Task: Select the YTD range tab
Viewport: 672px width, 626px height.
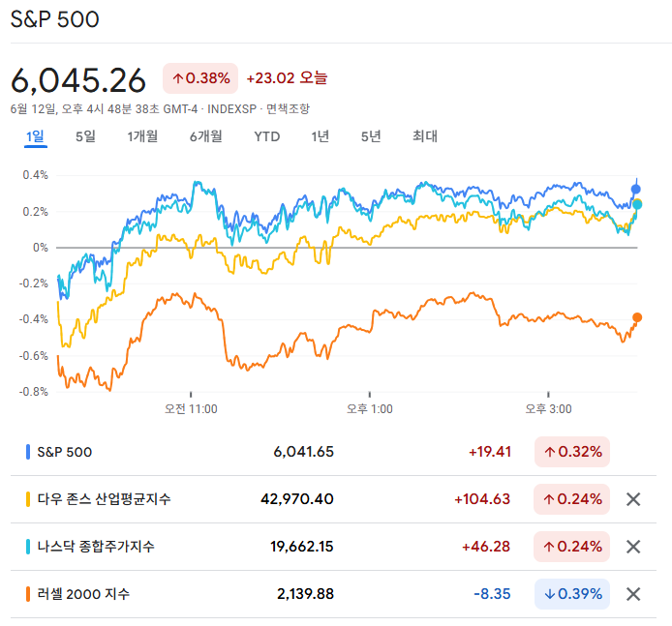Action: (x=267, y=136)
